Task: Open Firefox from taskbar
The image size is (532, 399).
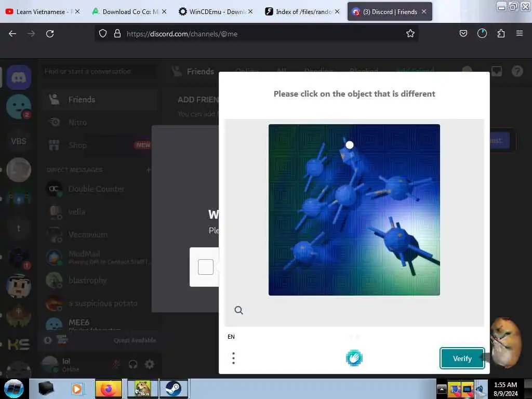Action: (108, 389)
